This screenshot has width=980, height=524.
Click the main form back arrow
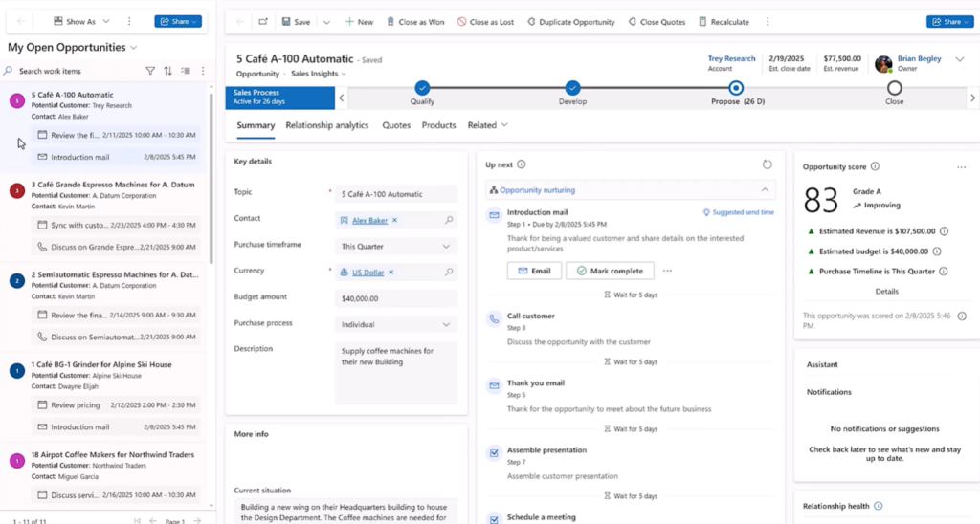click(x=240, y=22)
